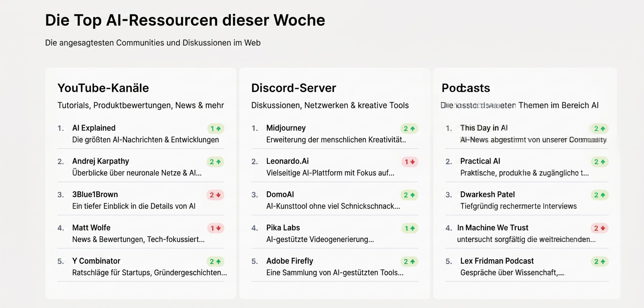Click Lex Fridman Podcast up badge
The width and height of the screenshot is (644, 308).
[600, 262]
